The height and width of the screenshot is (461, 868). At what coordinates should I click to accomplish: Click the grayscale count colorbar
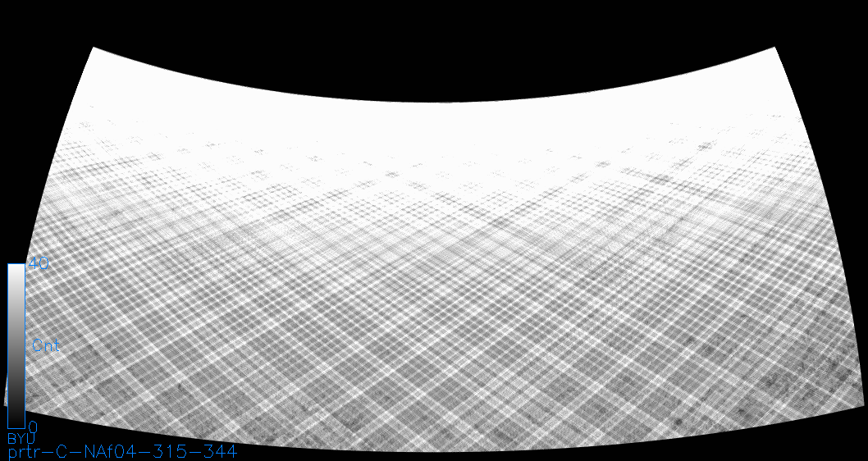click(x=16, y=346)
